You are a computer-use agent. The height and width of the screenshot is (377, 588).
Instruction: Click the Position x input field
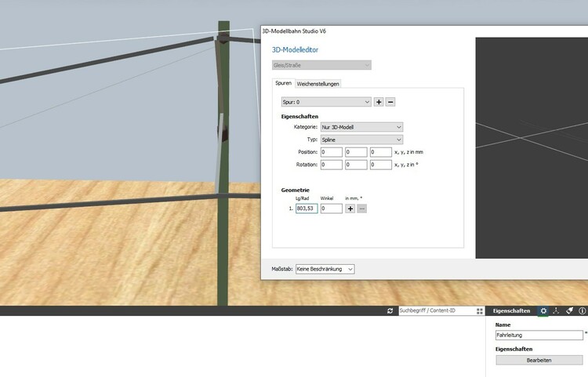pos(332,152)
